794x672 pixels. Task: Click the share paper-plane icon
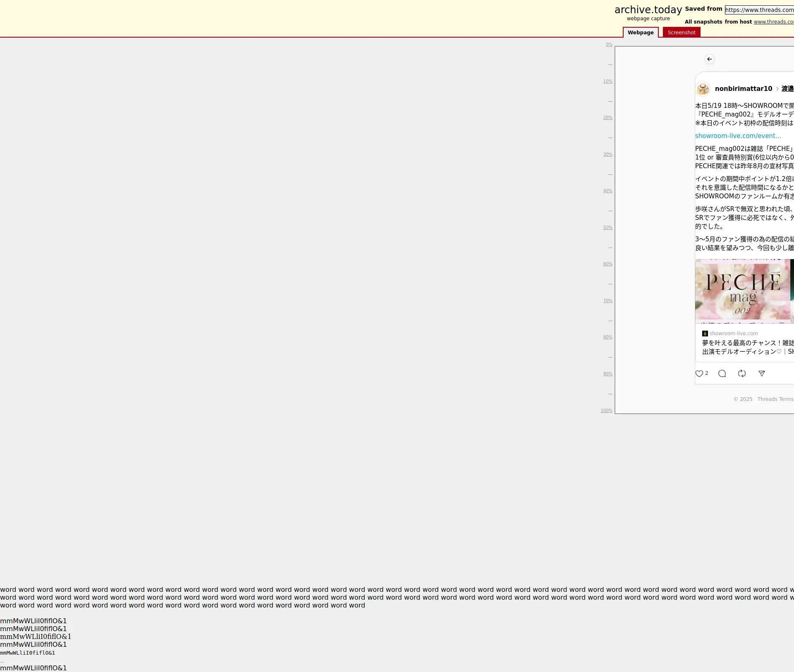(x=762, y=374)
